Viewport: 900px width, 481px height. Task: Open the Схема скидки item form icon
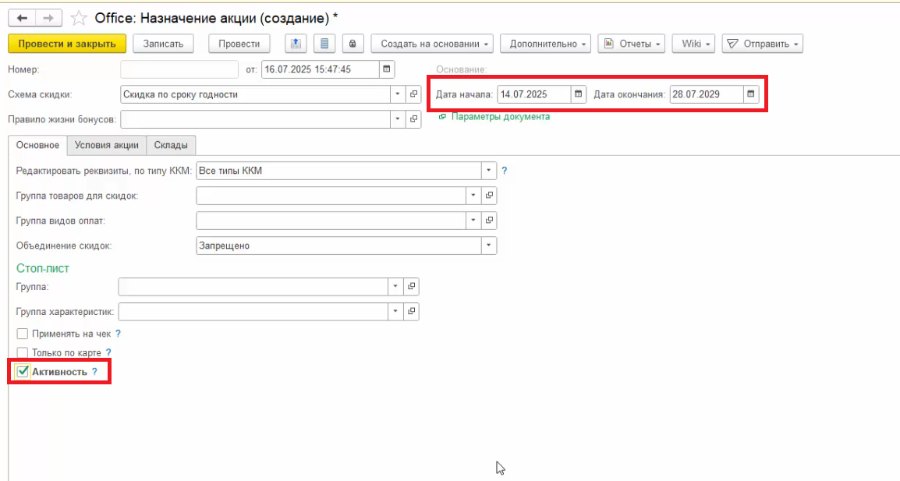click(x=413, y=94)
